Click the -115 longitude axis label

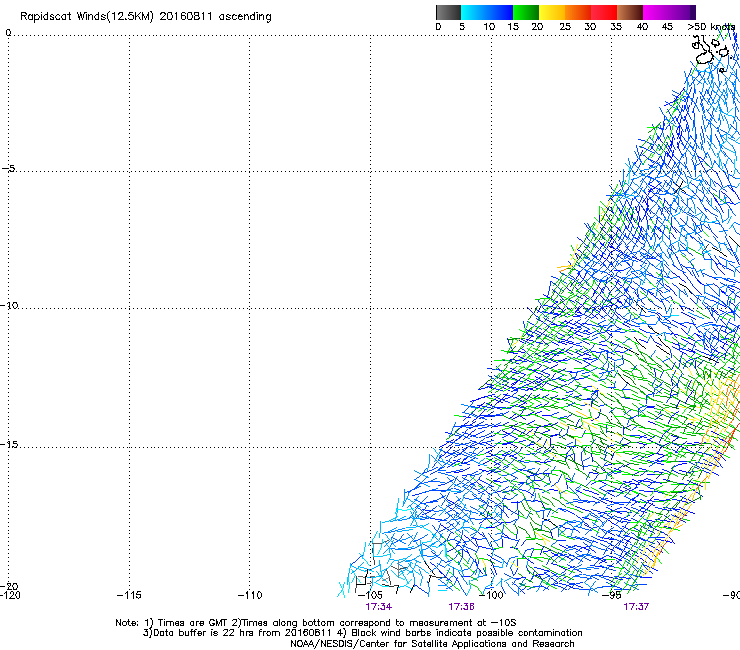[129, 595]
